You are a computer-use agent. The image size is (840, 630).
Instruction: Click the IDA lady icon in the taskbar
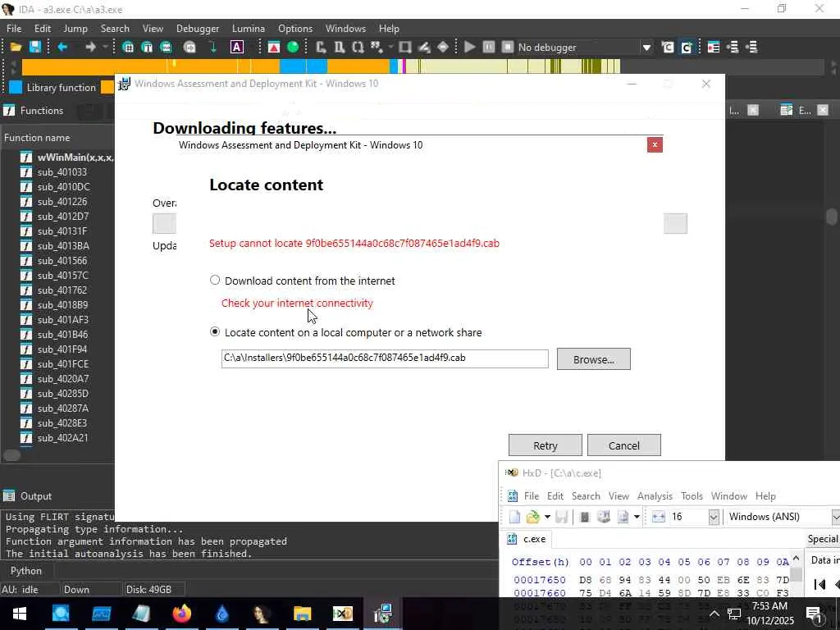262,614
